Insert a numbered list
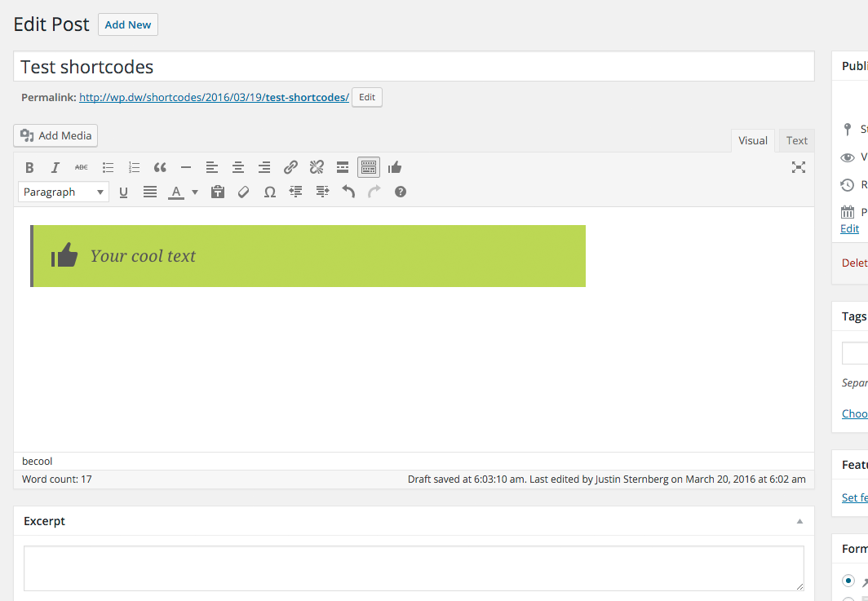The image size is (868, 601). tap(134, 167)
